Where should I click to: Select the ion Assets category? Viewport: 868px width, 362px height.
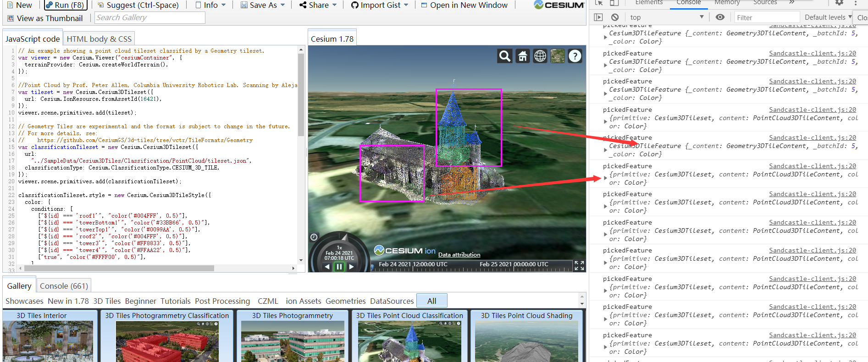point(304,301)
